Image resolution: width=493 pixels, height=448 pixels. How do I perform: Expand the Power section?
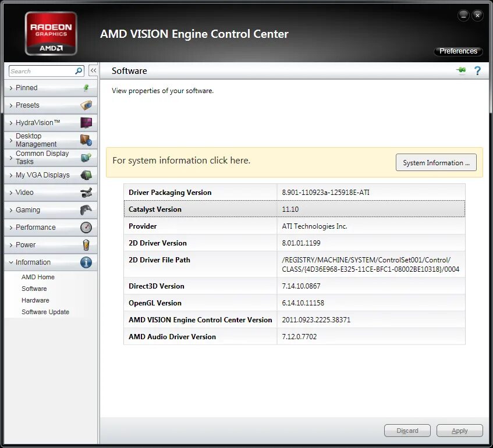tap(51, 244)
